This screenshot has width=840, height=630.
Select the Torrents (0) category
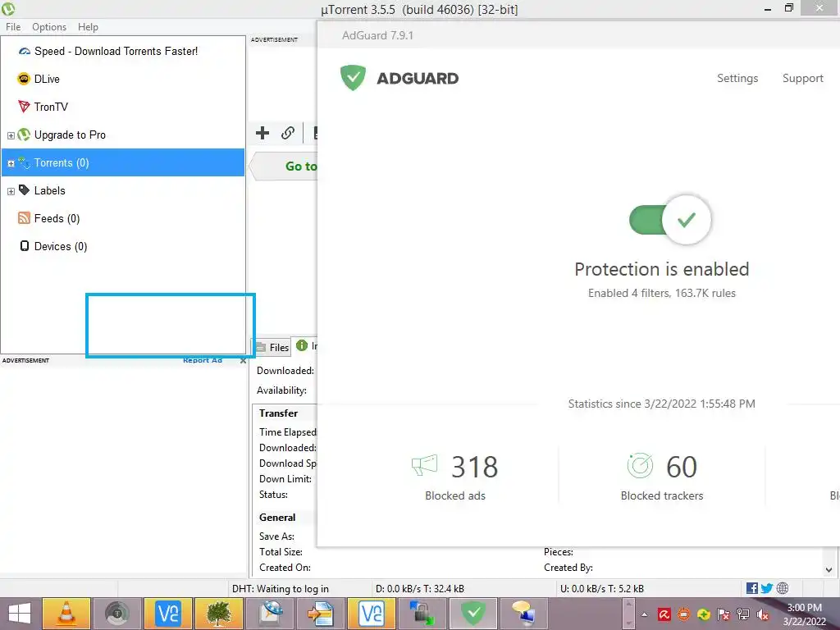click(x=123, y=163)
